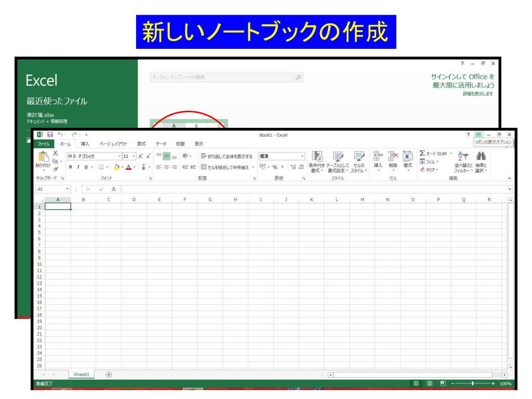532x399 pixels.
Task: Decrease font size with smaller A button
Action: pos(148,156)
